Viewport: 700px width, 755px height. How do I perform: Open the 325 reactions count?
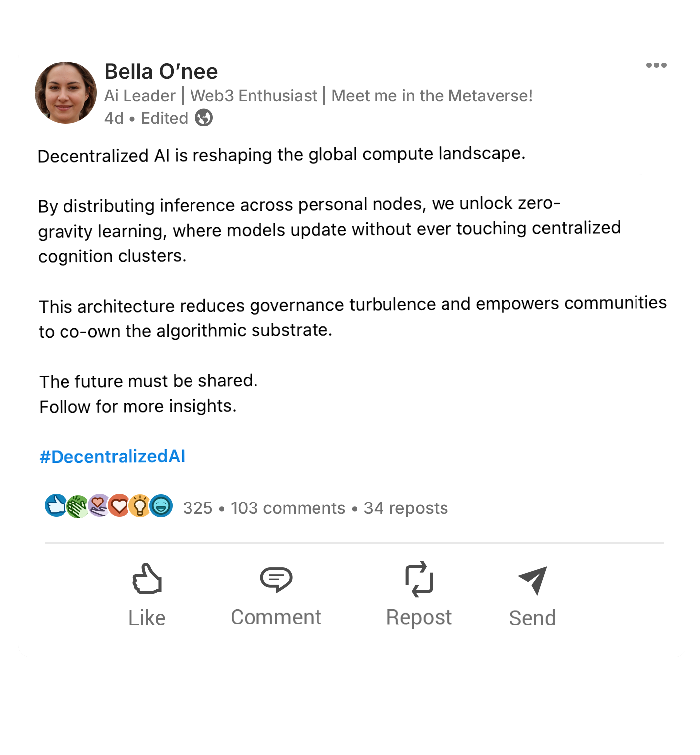[x=197, y=508]
